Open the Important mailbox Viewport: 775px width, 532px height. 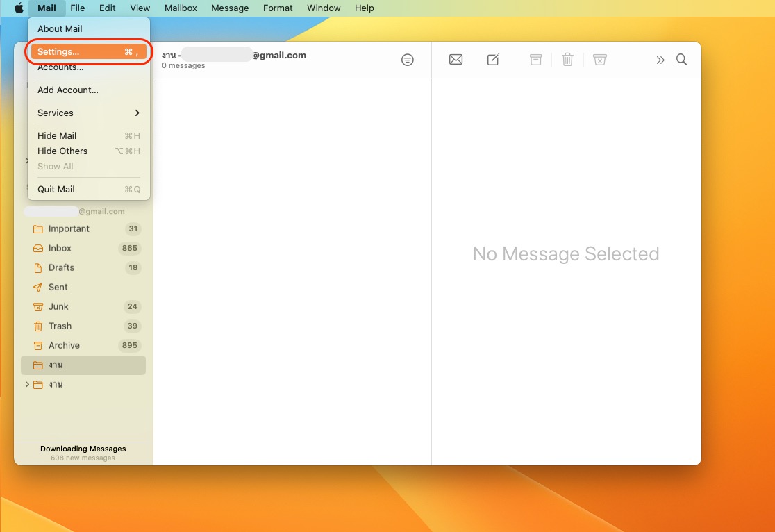pyautogui.click(x=69, y=228)
